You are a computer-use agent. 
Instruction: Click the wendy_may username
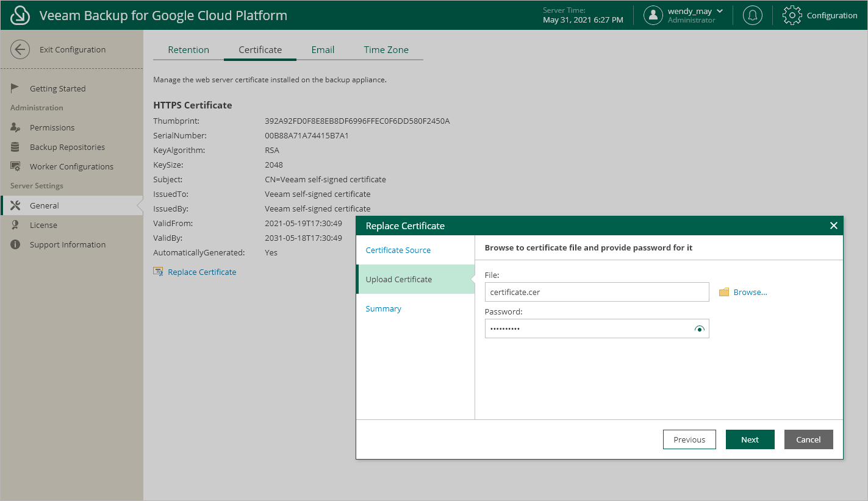point(690,11)
